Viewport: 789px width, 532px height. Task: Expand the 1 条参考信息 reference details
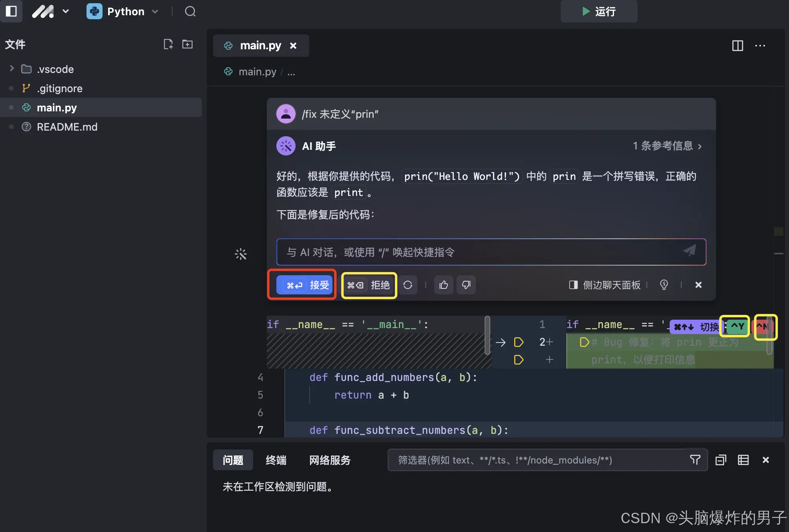pos(667,146)
